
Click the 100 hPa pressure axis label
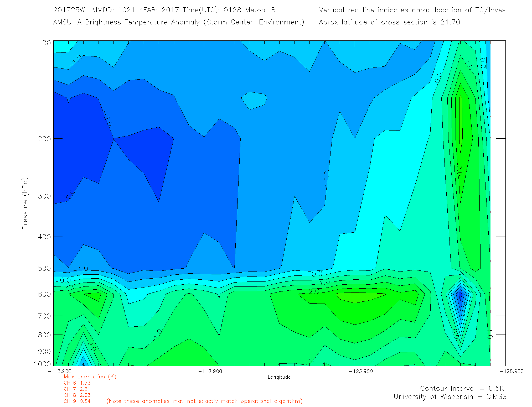(44, 43)
